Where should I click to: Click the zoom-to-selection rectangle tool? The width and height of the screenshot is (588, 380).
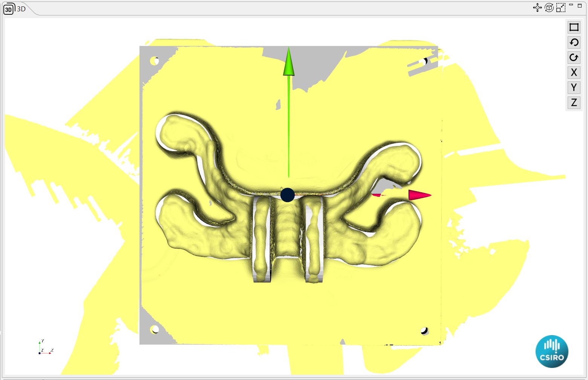point(561,7)
